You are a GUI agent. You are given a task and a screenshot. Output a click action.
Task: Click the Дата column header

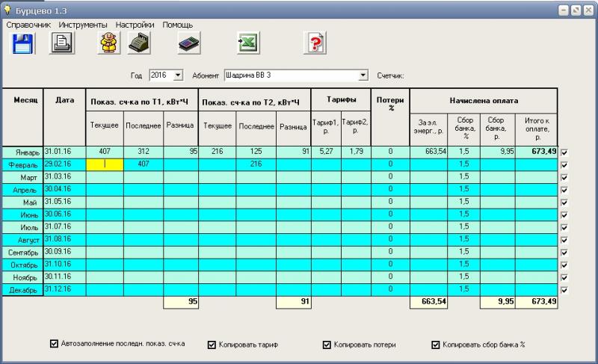tap(64, 117)
